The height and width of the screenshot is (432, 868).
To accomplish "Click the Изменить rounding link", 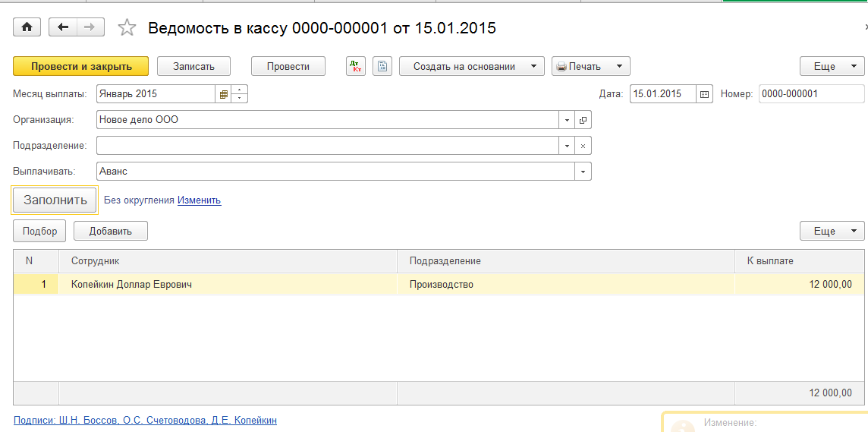I will coord(199,200).
